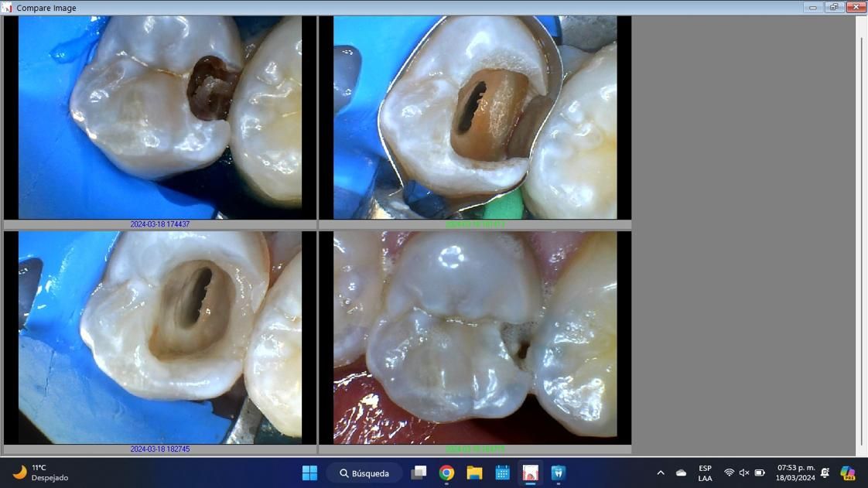Image resolution: width=868 pixels, height=488 pixels.
Task: Select the bottom-left image dated 182745
Action: click(160, 337)
